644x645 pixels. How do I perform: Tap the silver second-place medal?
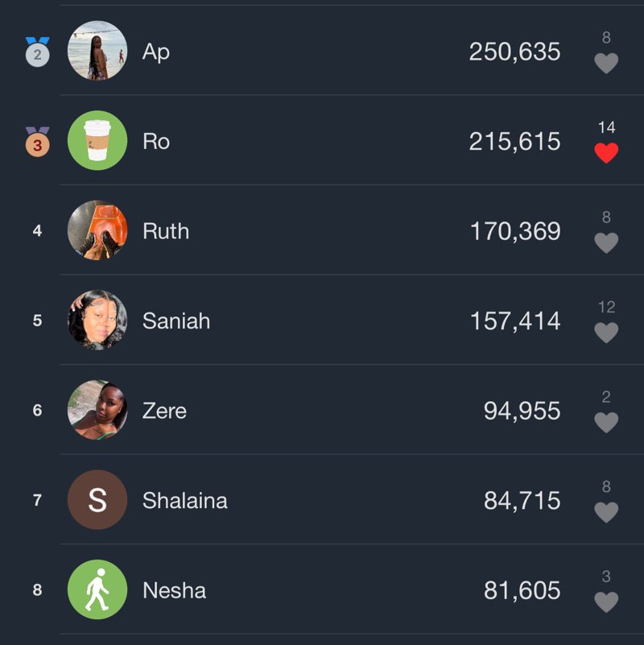(x=37, y=52)
